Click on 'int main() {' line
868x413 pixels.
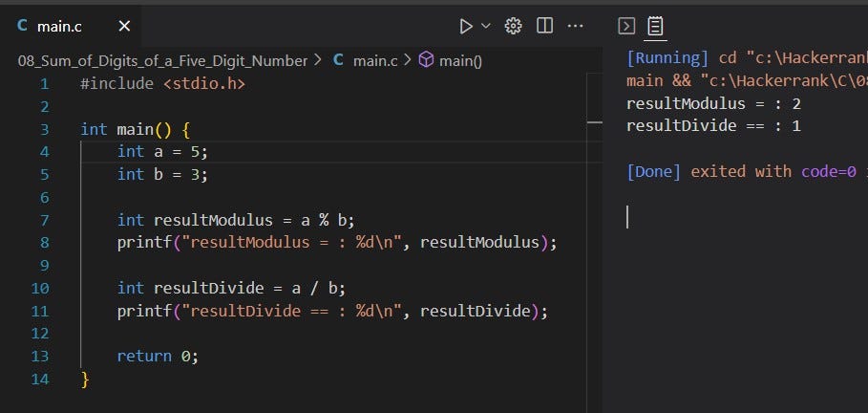(136, 130)
